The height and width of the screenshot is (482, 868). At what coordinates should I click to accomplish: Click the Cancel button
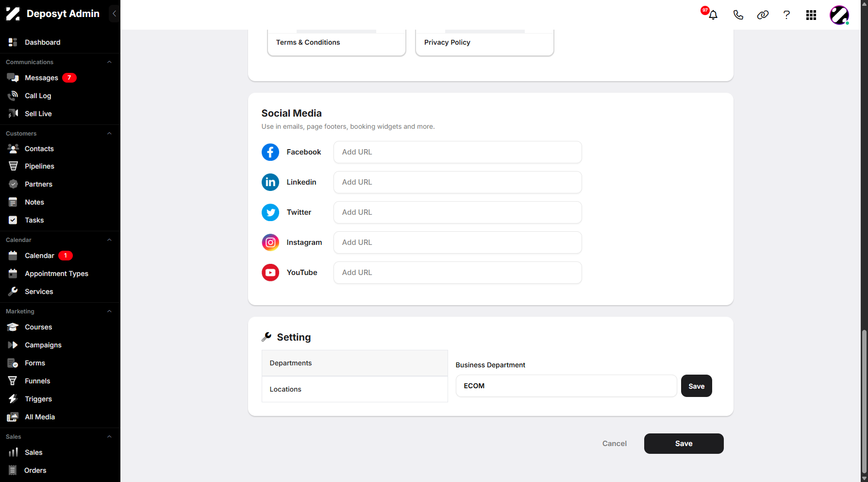coord(614,444)
